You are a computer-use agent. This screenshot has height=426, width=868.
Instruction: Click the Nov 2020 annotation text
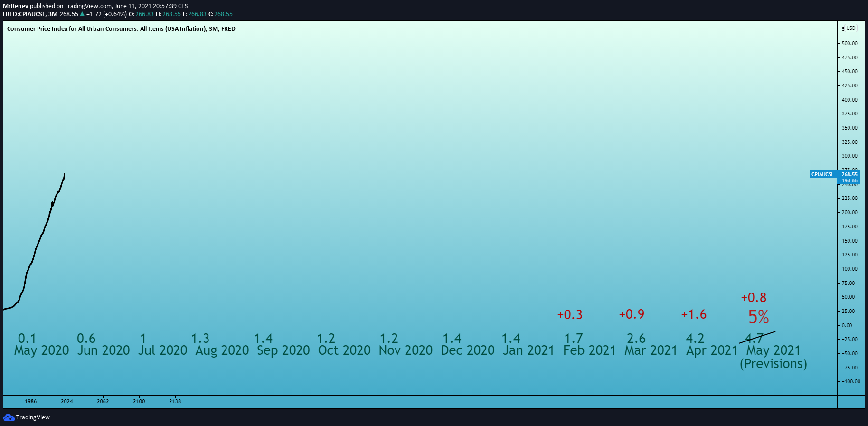(406, 350)
